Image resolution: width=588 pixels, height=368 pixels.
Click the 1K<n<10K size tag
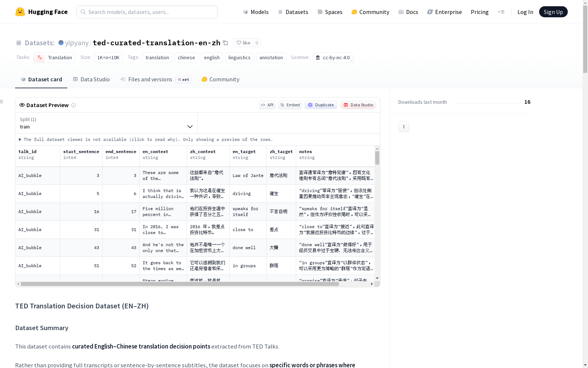108,57
